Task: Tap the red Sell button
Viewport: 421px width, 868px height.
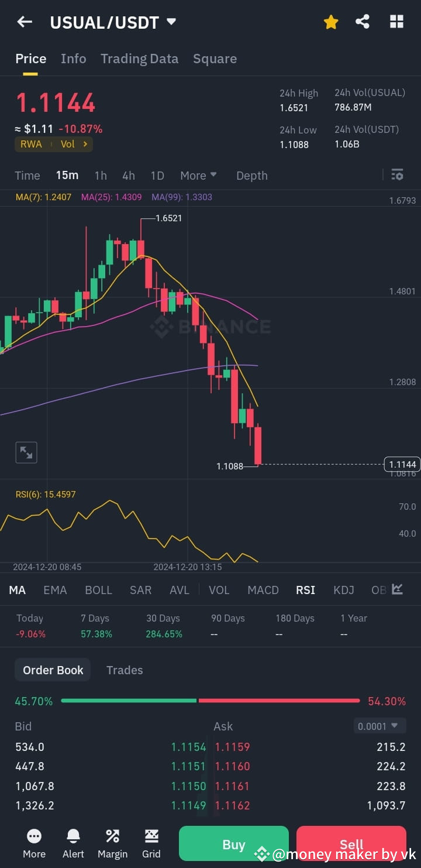Action: pyautogui.click(x=351, y=844)
